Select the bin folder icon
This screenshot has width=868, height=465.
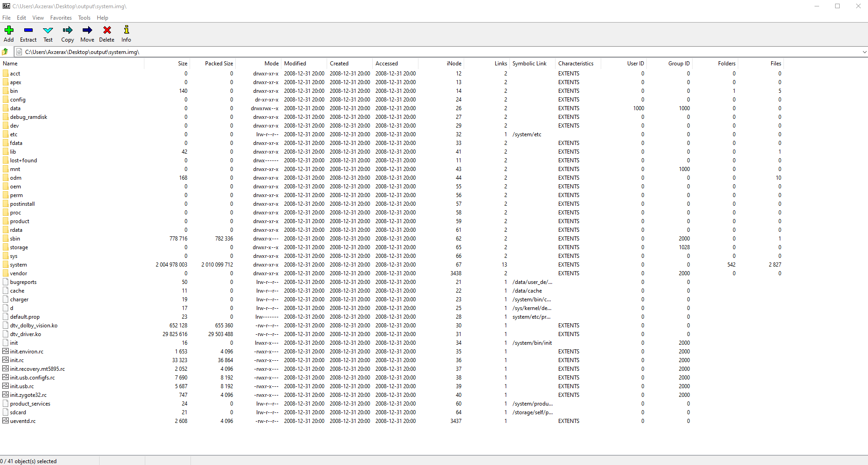(5, 91)
